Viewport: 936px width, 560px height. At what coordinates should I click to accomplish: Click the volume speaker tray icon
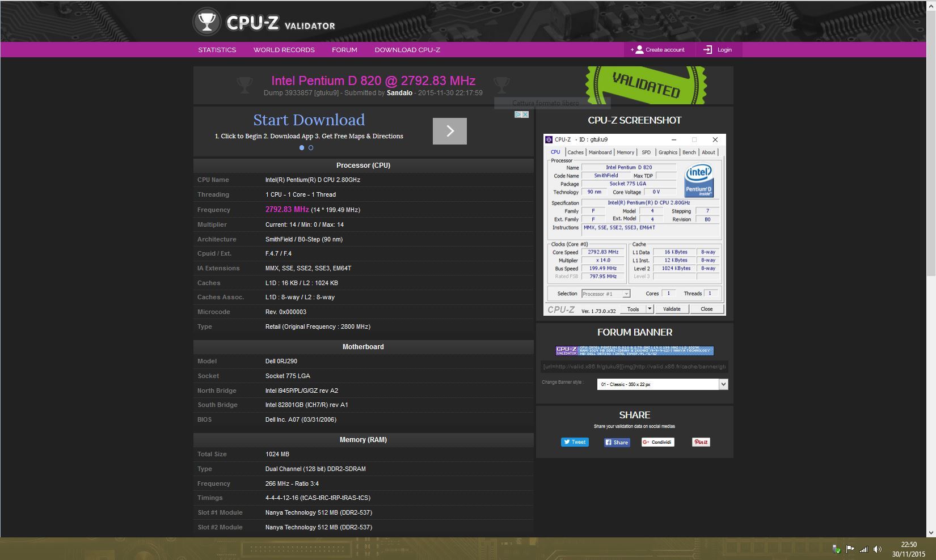point(878,549)
